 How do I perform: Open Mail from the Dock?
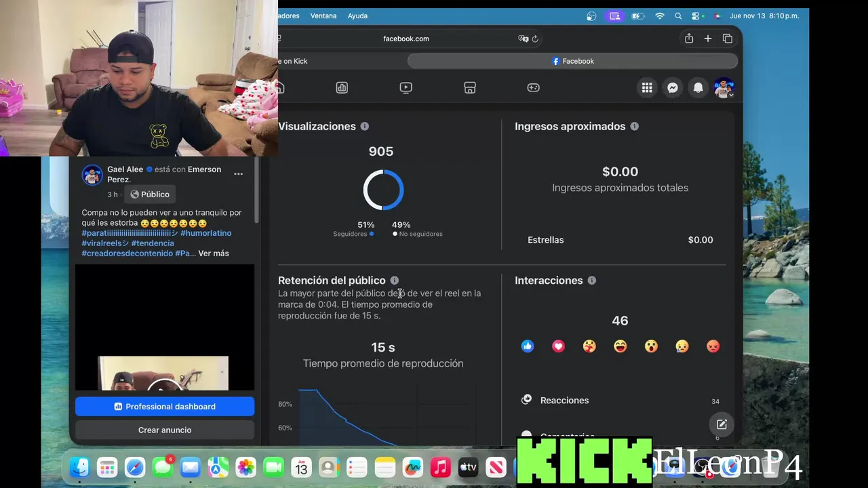coord(191,467)
